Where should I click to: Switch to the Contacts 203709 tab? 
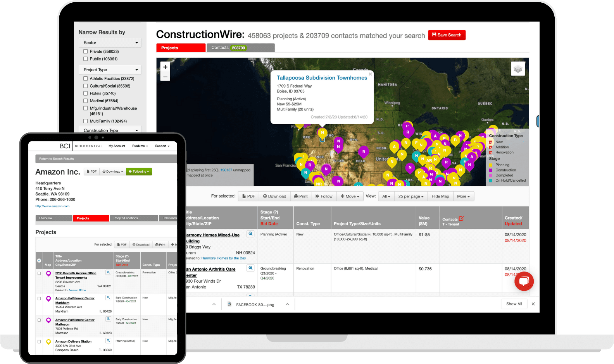(241, 48)
